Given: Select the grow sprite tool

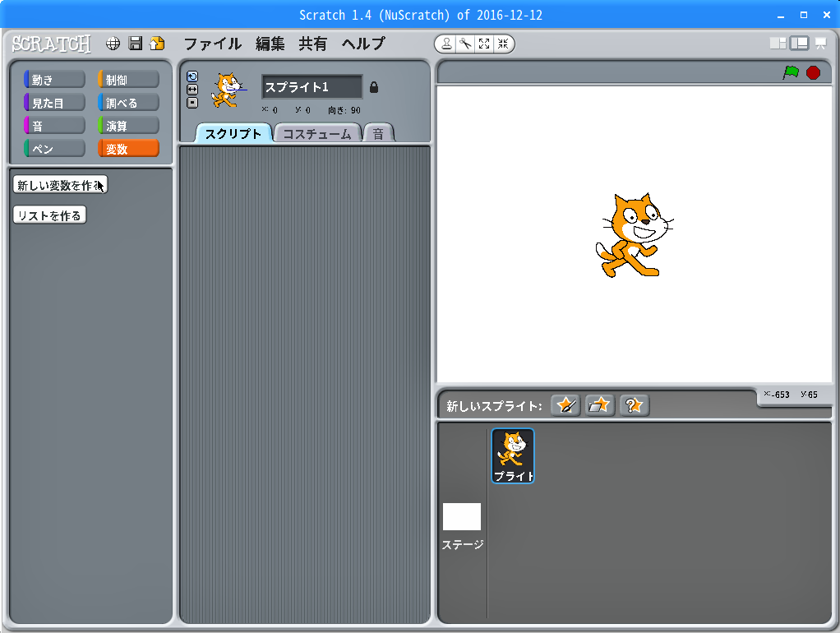Looking at the screenshot, I should 484,44.
